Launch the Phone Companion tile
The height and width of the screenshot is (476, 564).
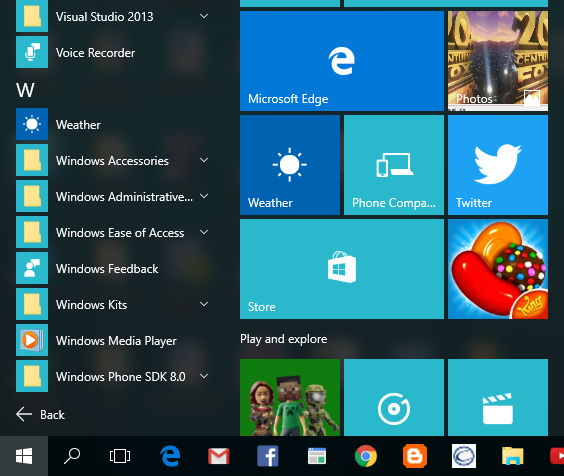(x=394, y=165)
